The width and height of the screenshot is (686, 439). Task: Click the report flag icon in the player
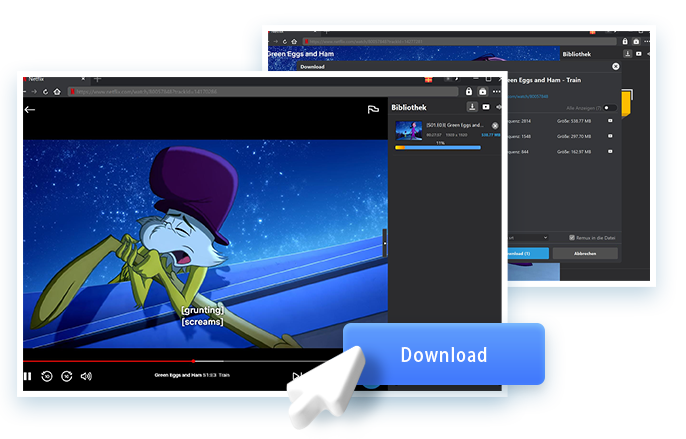373,109
